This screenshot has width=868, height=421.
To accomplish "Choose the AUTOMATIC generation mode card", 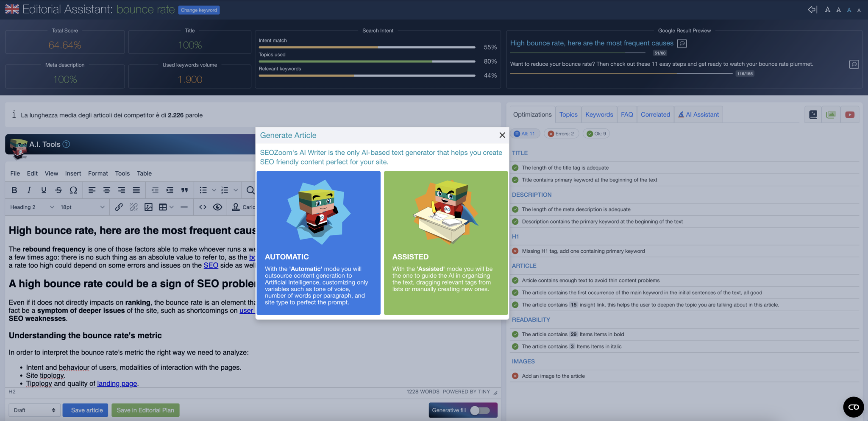I will point(319,243).
